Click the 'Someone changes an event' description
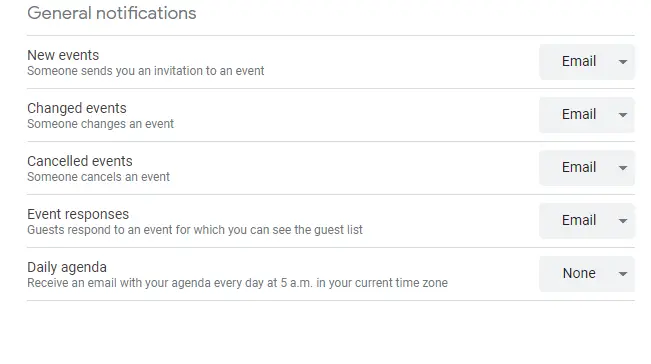 point(100,124)
